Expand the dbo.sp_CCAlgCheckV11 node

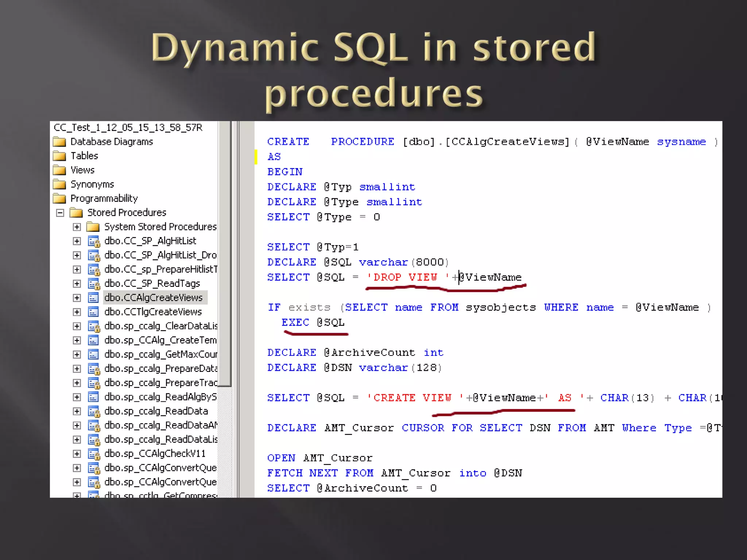[77, 454]
